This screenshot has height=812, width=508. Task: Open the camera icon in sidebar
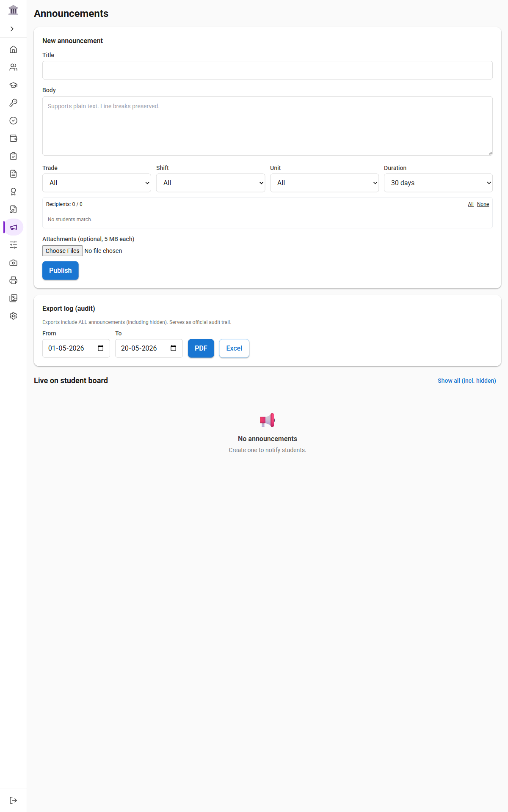tap(14, 263)
